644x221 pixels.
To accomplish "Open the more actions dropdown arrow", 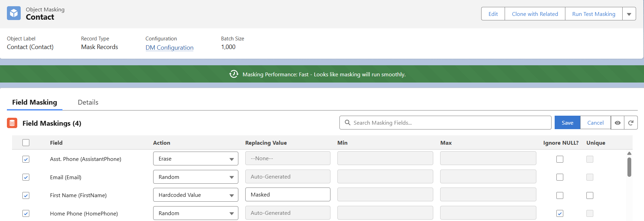I will pos(629,14).
